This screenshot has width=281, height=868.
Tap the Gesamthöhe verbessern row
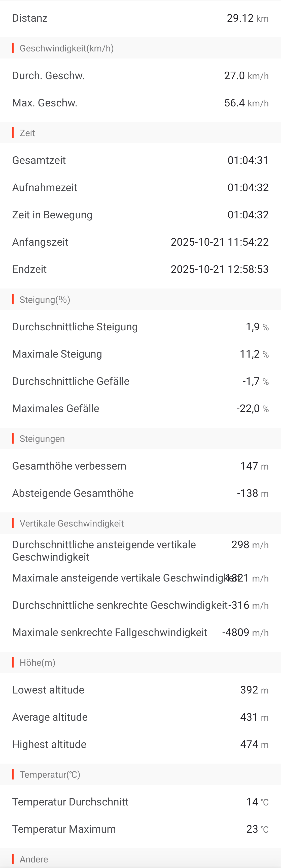(140, 466)
